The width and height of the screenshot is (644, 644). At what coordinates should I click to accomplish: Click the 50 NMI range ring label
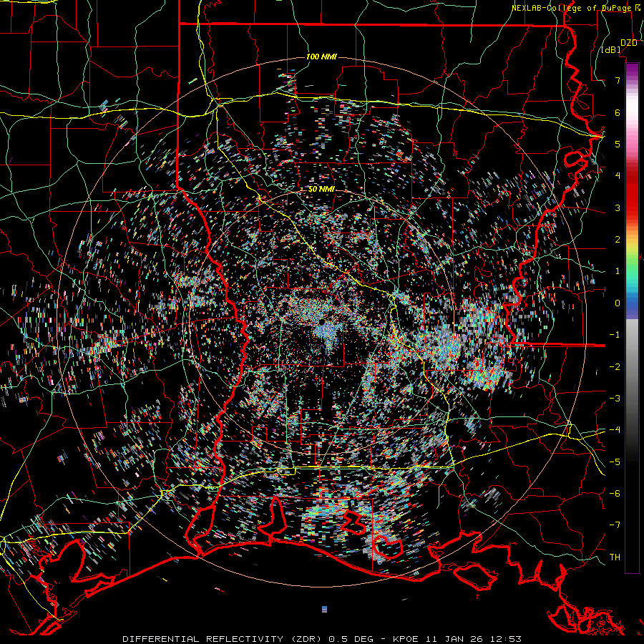(x=321, y=190)
